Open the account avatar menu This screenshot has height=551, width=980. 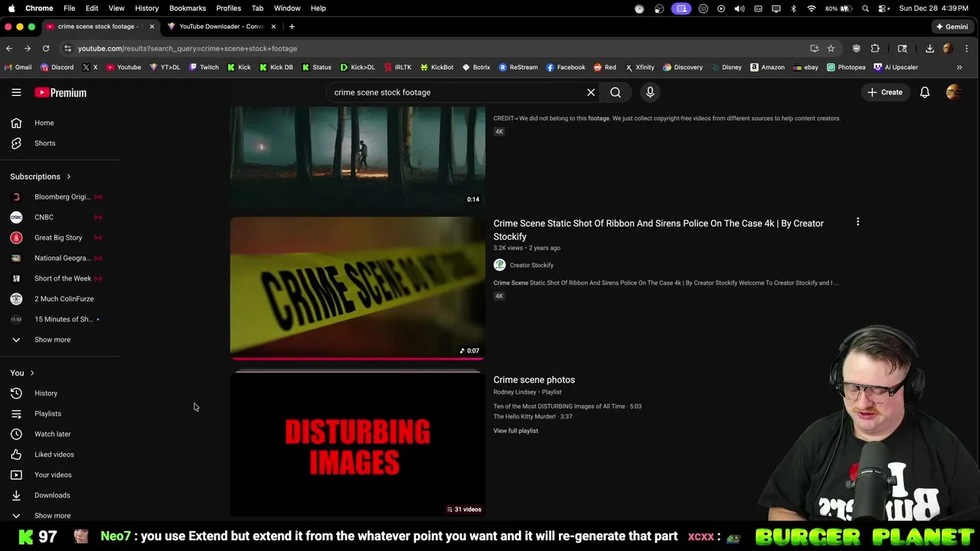point(954,93)
